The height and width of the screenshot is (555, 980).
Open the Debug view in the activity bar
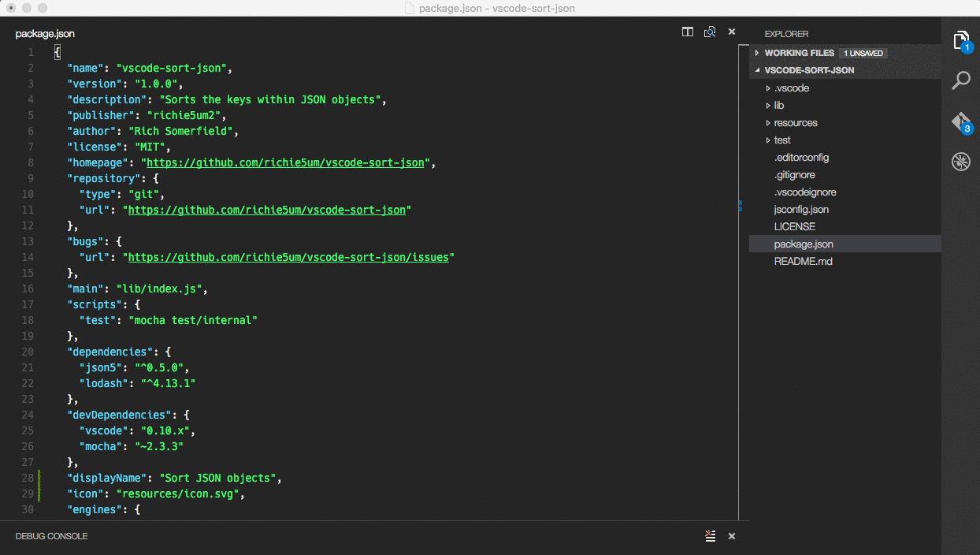pyautogui.click(x=960, y=162)
